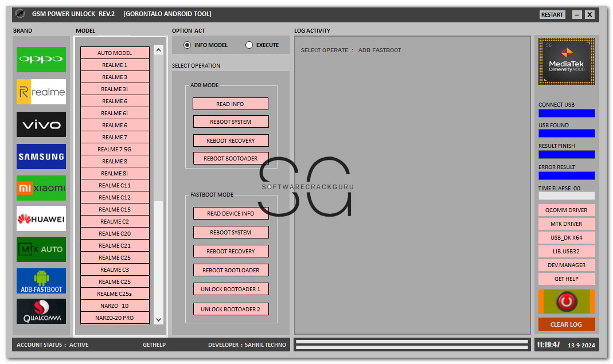
Task: Click the ERROR RESULT blue indicator bar
Action: point(567,175)
